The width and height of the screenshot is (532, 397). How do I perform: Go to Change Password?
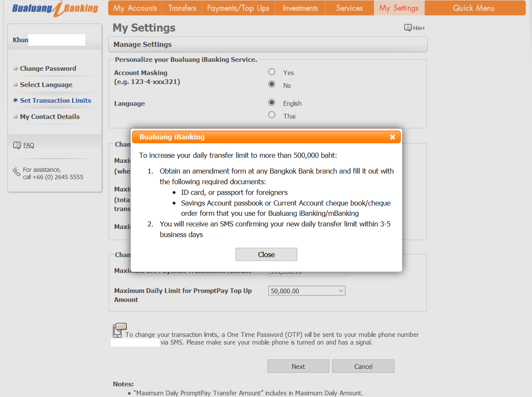(48, 69)
